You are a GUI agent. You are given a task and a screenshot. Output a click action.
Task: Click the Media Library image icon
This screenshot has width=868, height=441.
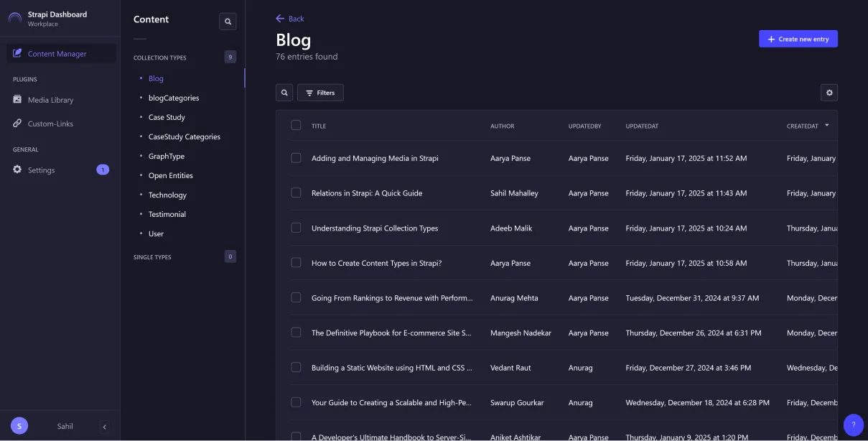click(x=17, y=100)
